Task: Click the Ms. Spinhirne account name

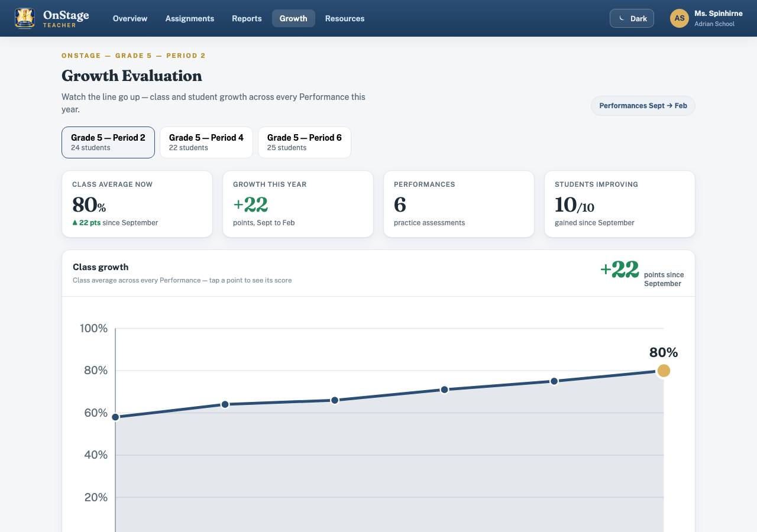Action: [x=719, y=14]
